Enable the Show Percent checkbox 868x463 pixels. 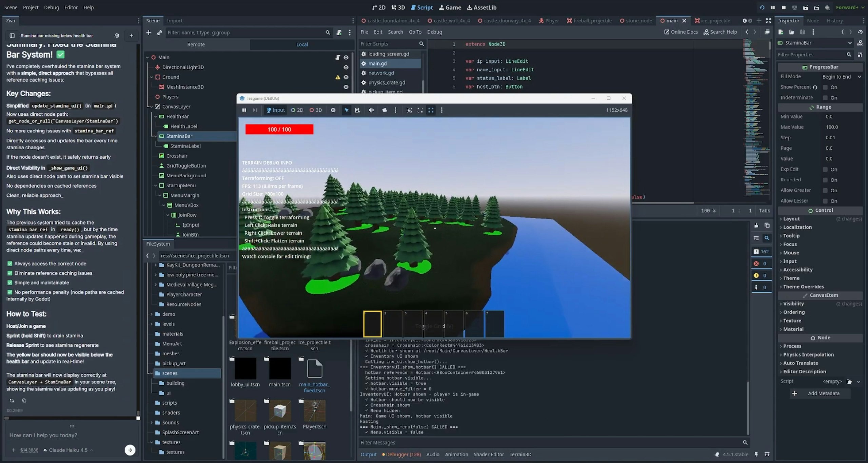(825, 88)
